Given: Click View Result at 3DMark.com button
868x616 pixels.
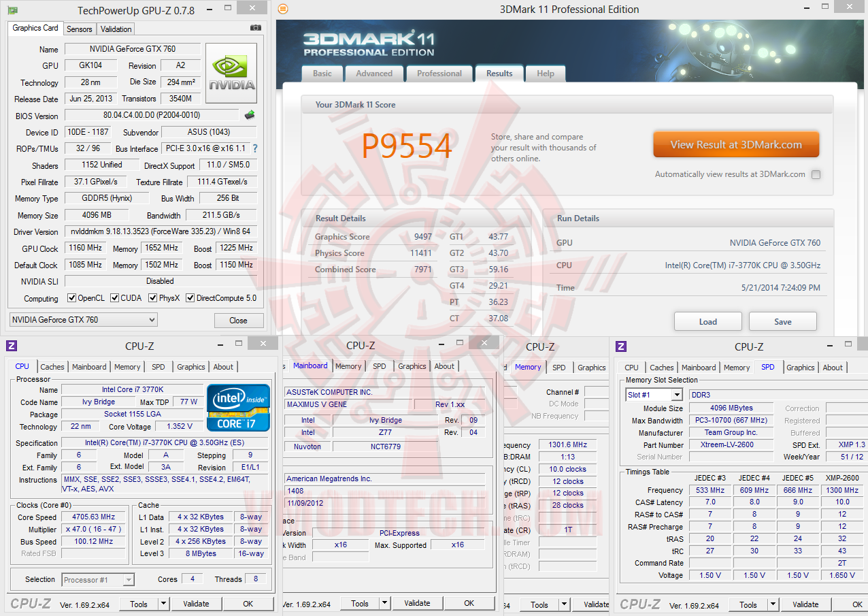Looking at the screenshot, I should point(736,144).
